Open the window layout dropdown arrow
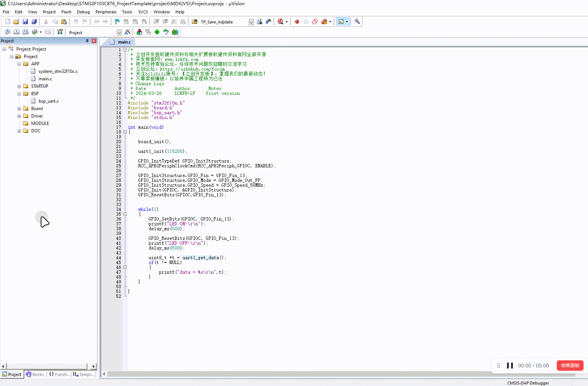Image resolution: width=588 pixels, height=386 pixels. tap(347, 22)
